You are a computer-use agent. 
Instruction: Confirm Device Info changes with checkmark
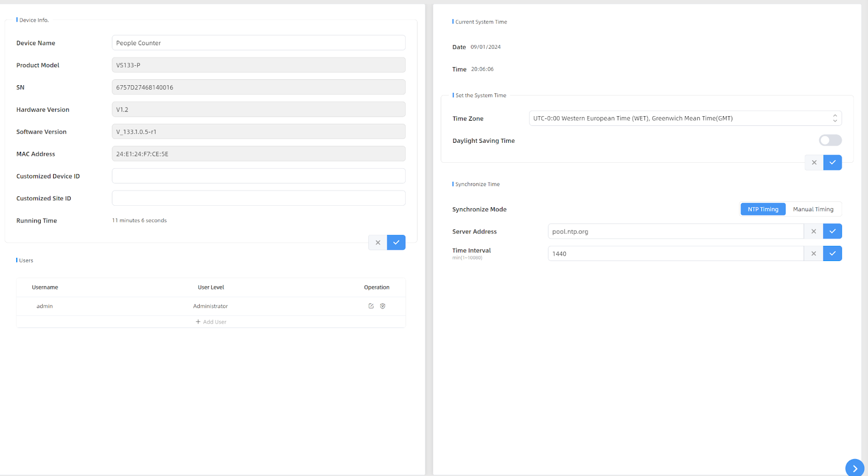pyautogui.click(x=396, y=243)
